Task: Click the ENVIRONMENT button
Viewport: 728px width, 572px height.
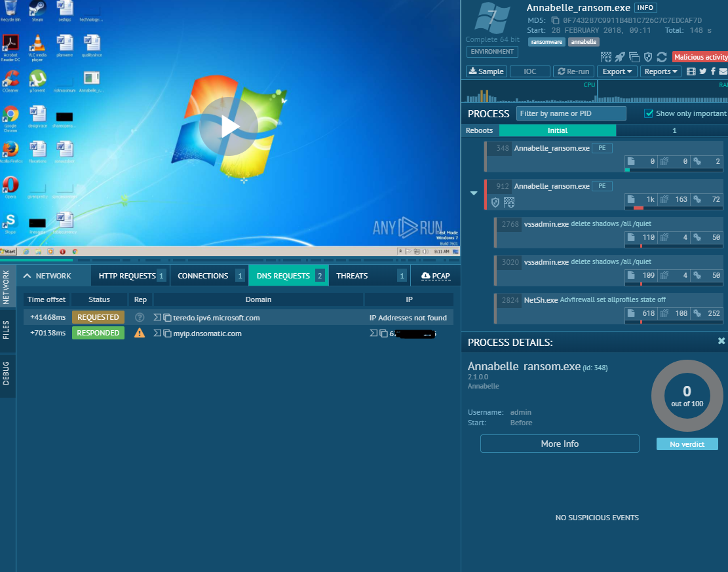Action: coord(492,52)
